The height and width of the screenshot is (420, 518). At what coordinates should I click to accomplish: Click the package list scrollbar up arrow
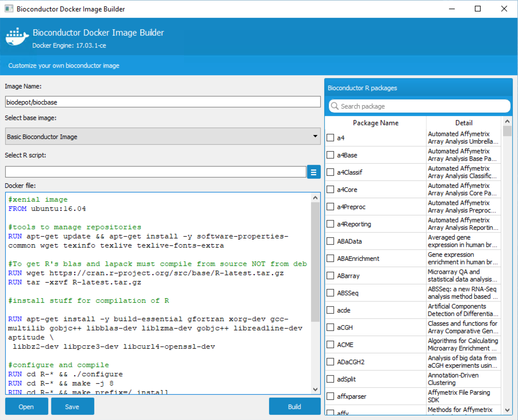507,121
